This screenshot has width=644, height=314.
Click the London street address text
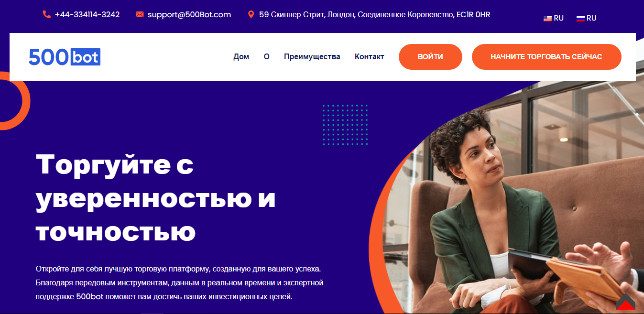[x=375, y=14]
